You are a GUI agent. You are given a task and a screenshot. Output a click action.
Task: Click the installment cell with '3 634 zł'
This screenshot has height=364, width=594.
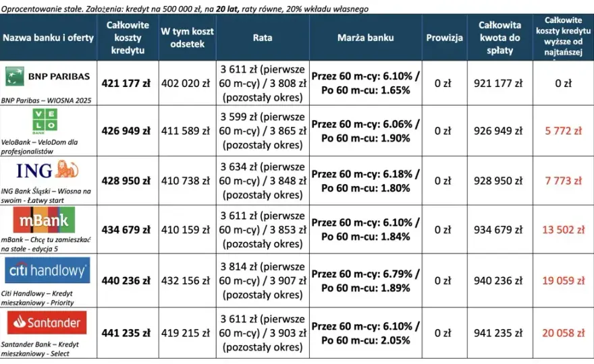tap(263, 181)
